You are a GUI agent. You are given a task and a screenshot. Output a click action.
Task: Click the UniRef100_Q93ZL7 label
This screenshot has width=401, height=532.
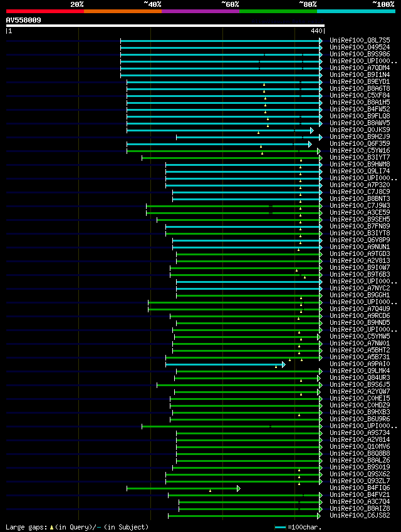point(360,481)
